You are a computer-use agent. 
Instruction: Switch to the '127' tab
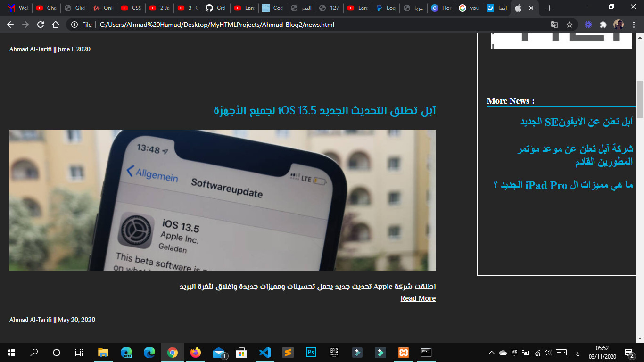[x=329, y=8]
